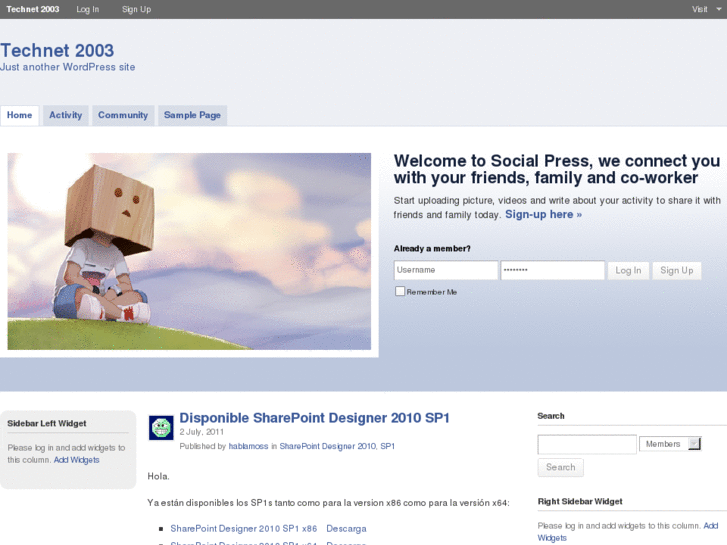Viewport: 727px width, 545px height.
Task: Open SharePoint Designer 2010 SP1 x86 link
Action: point(244,529)
